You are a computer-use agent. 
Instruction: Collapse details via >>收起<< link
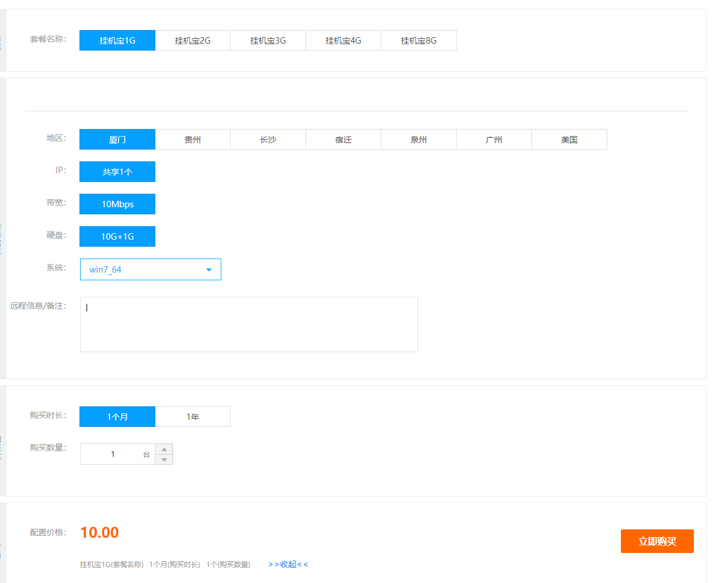pyautogui.click(x=288, y=564)
